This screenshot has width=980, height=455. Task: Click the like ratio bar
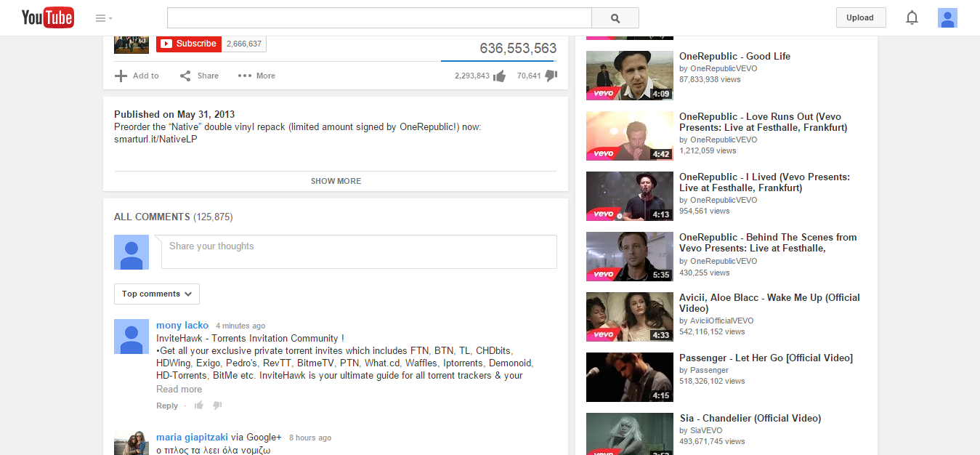click(x=499, y=60)
